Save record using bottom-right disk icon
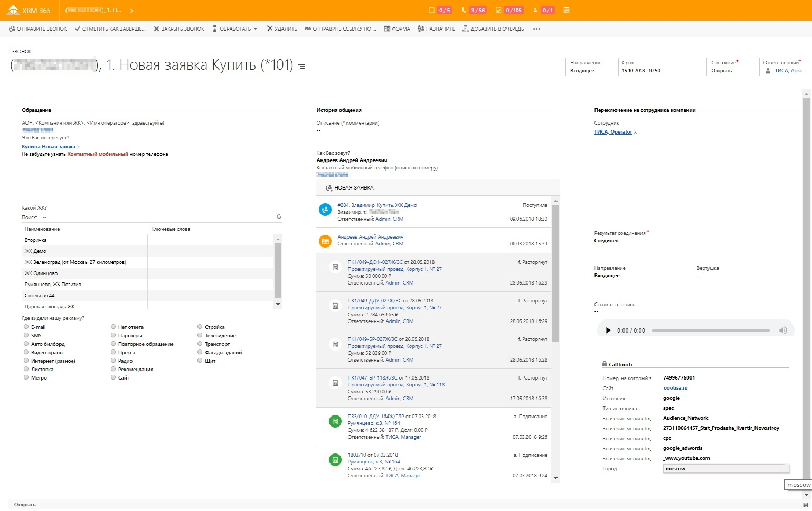The height and width of the screenshot is (511, 812). 805,505
